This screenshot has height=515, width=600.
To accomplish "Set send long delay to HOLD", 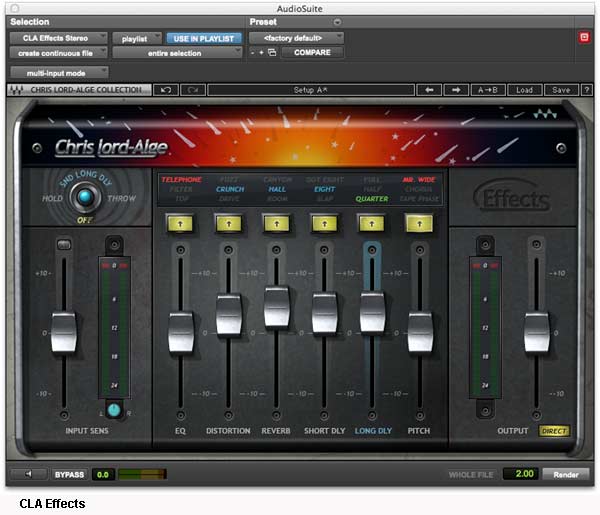I will tap(52, 198).
